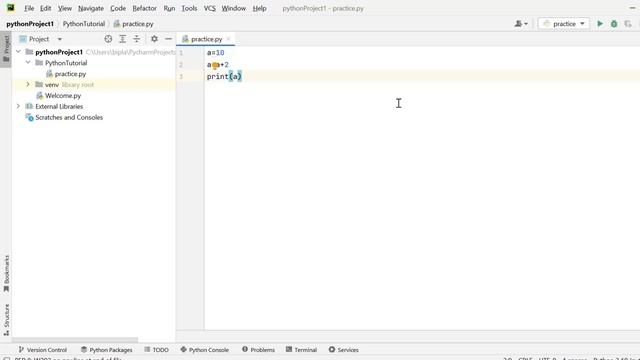
Task: Open the Terminal tool window
Action: tap(301, 350)
